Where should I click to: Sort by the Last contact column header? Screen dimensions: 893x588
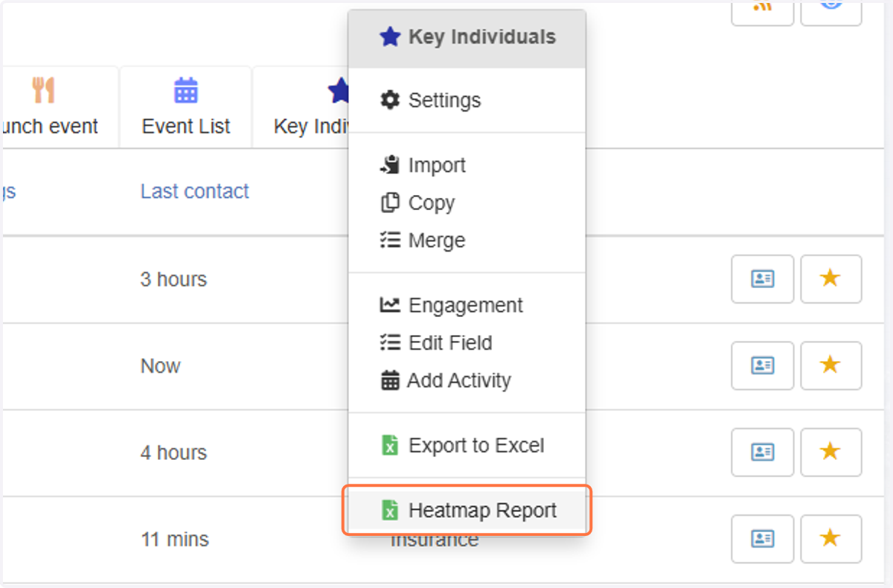(195, 191)
